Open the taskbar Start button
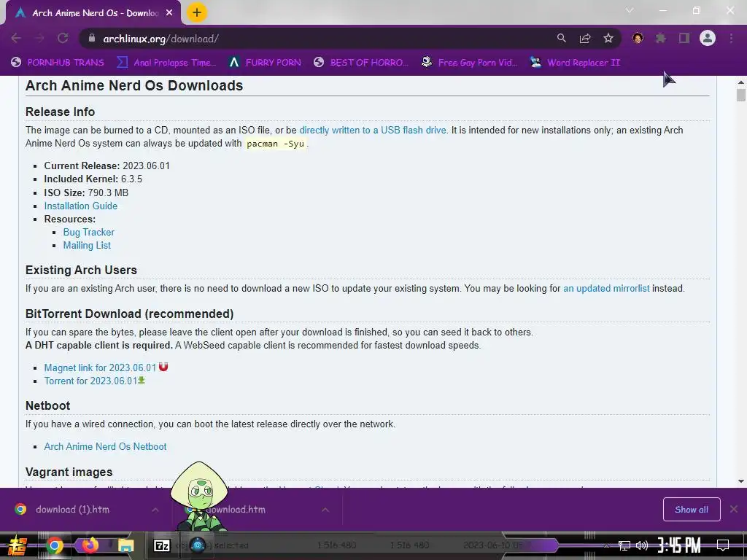The height and width of the screenshot is (560, 747). click(x=18, y=545)
